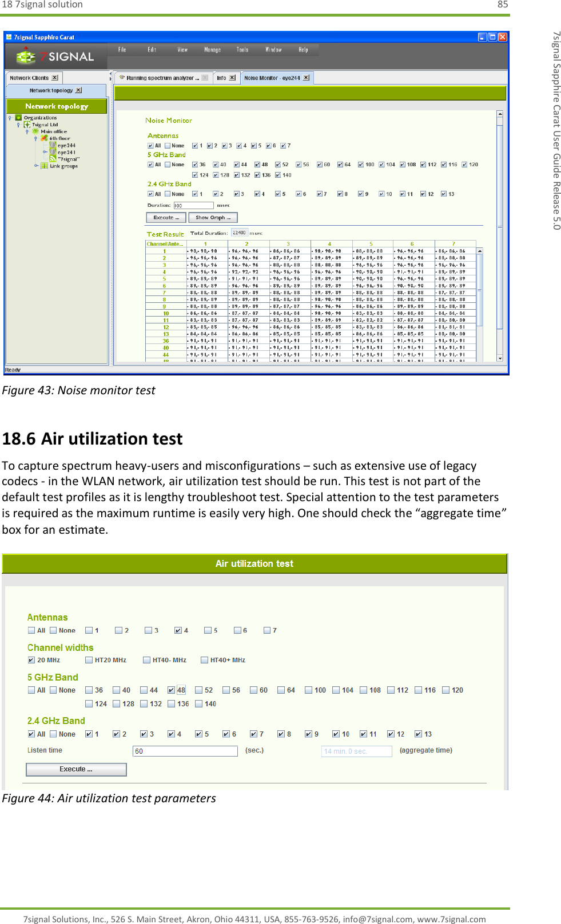Click the Channel\Ante... table column header
Image resolution: width=561 pixels, height=924 pixels.
[x=166, y=244]
